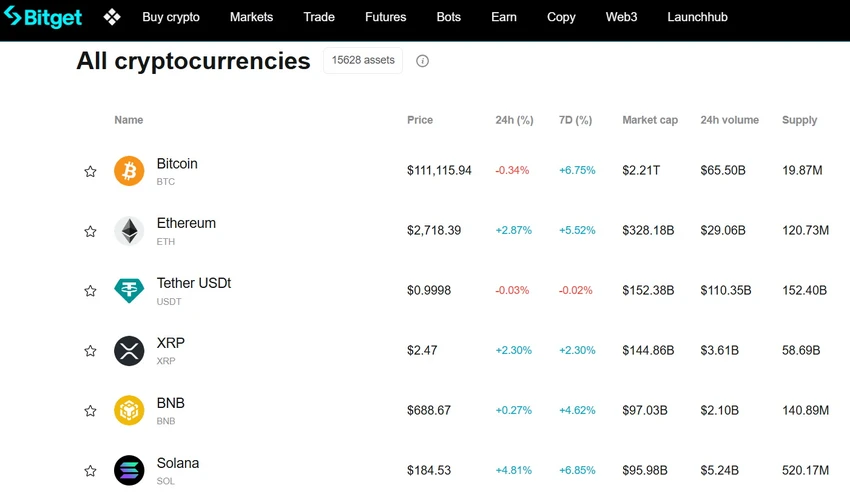Toggle the Ethereum favorite star

tap(91, 232)
